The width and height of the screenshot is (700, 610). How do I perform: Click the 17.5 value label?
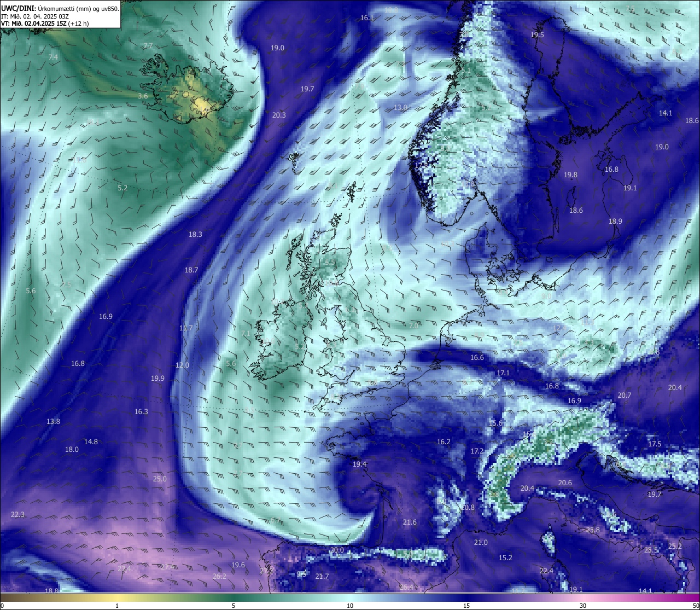click(655, 444)
